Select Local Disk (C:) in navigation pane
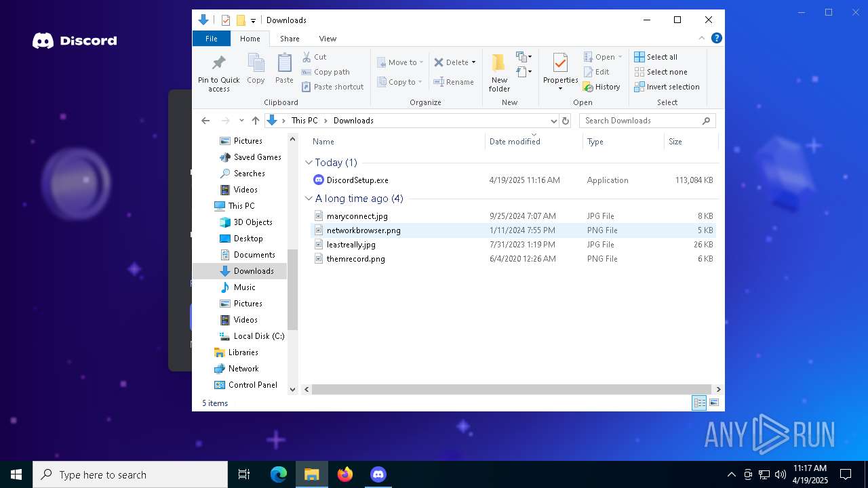868x488 pixels. click(252, 336)
